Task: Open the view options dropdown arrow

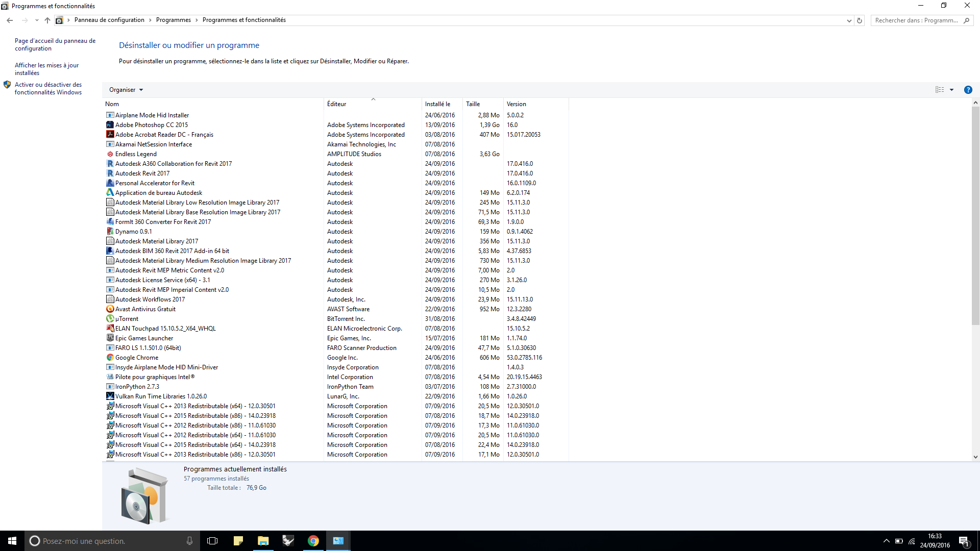Action: point(951,90)
